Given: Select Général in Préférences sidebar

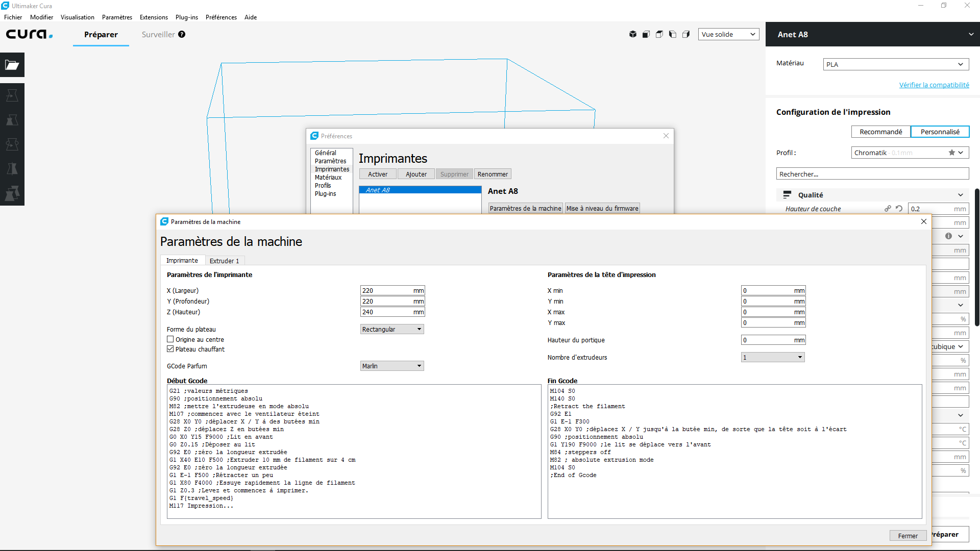Looking at the screenshot, I should click(326, 153).
